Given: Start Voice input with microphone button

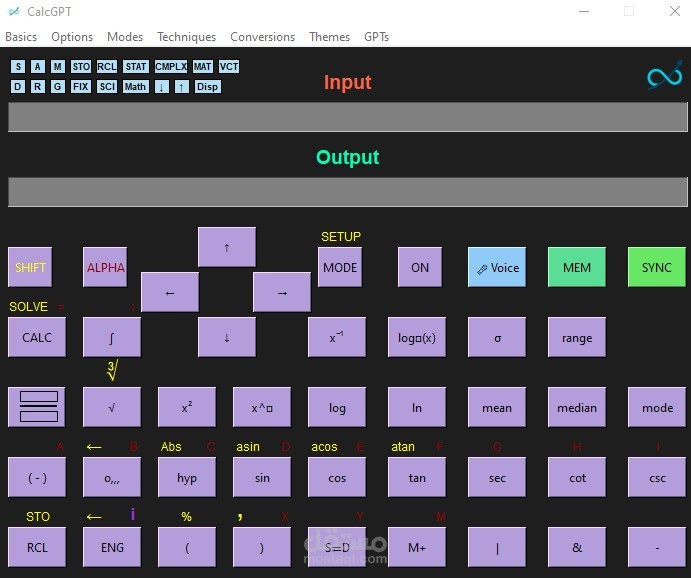Looking at the screenshot, I should tap(497, 267).
